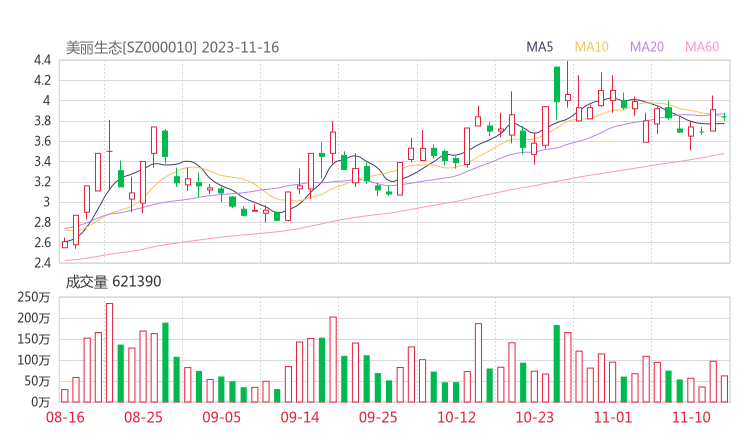Click the MA20 legend label
This screenshot has height=440, width=740.
pos(647,47)
